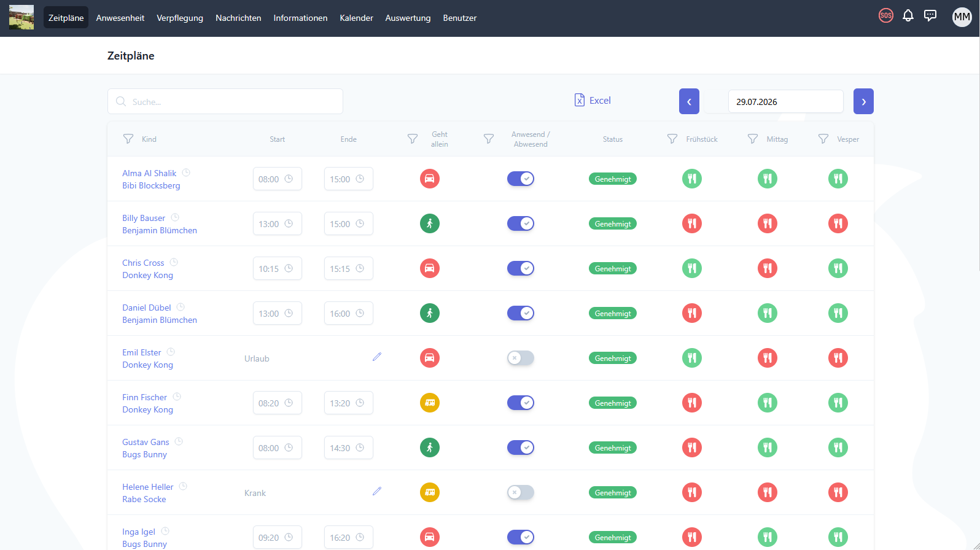Edit the Urlaub entry for Emil Elster
This screenshot has height=550, width=980.
377,357
